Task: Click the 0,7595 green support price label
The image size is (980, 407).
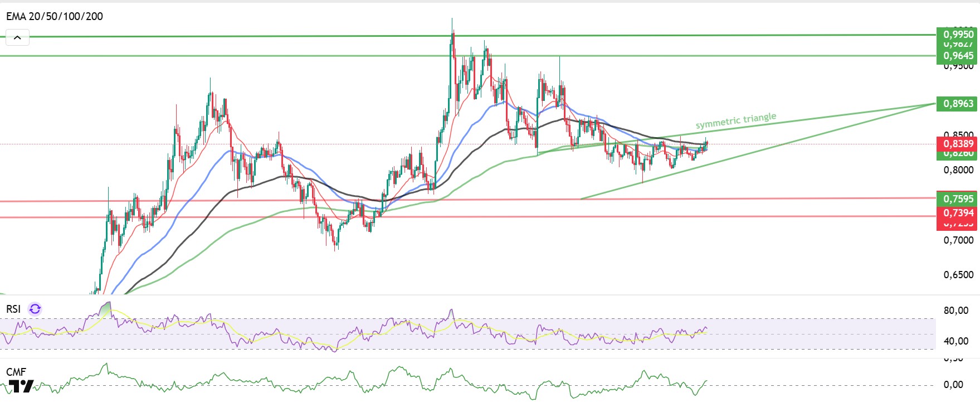Action: pos(958,199)
